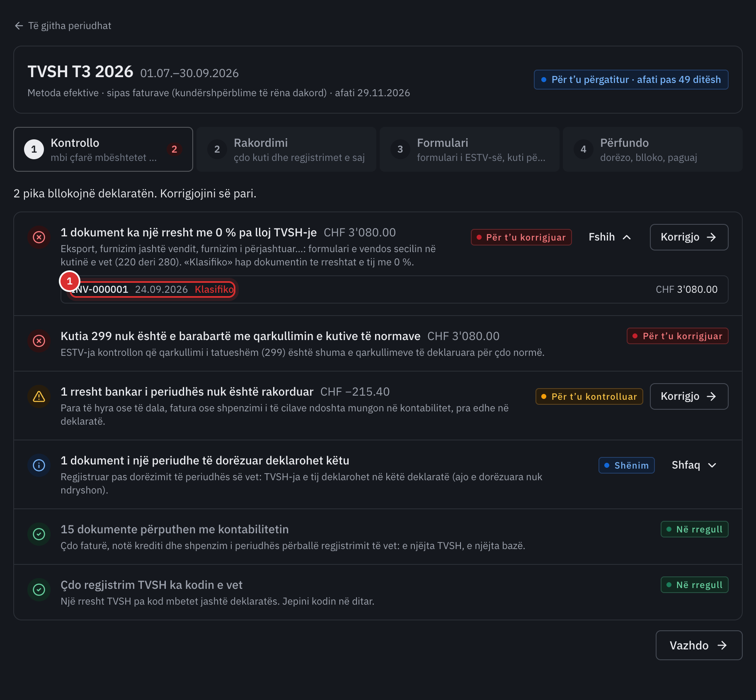Click the Për t'u kontrolluar status badge
This screenshot has height=700, width=756.
(x=589, y=396)
